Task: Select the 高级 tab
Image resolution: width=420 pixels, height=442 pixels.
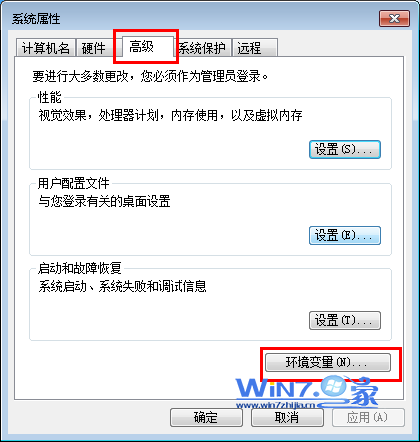Action: tap(146, 47)
